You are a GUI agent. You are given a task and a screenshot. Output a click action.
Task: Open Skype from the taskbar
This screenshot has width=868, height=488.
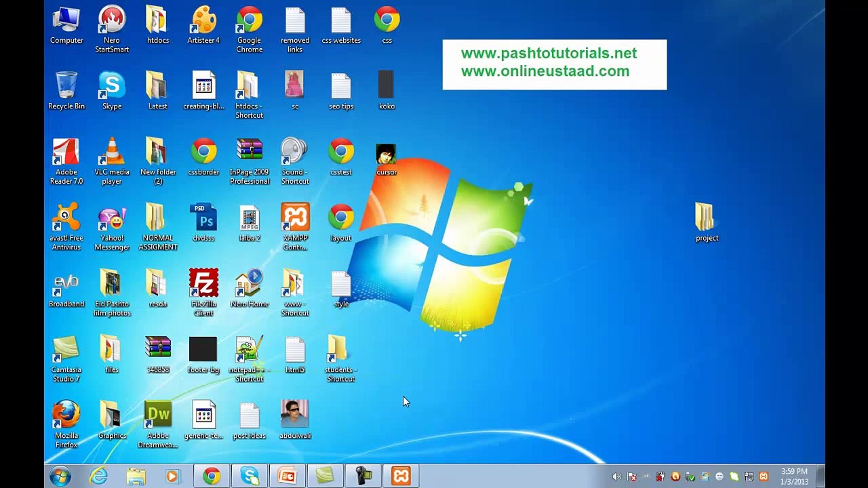(x=250, y=476)
